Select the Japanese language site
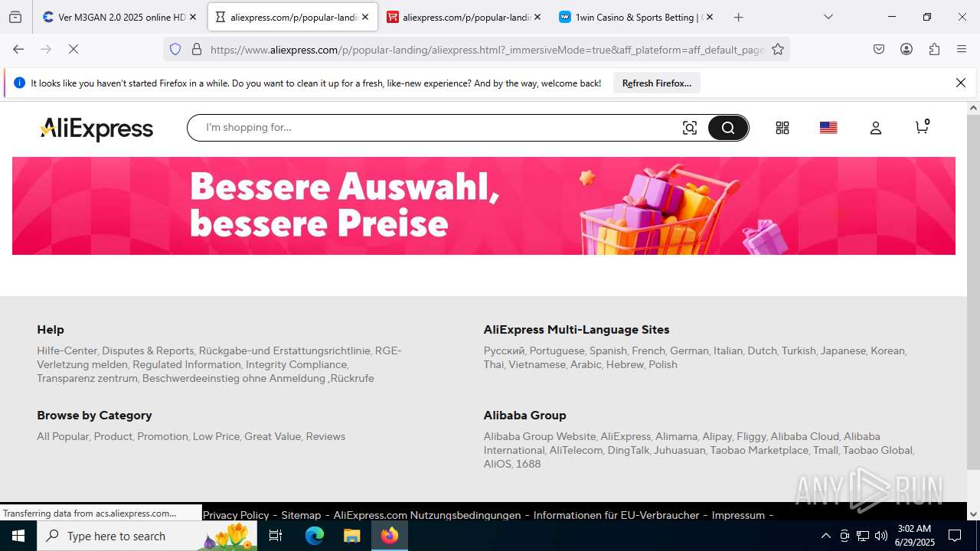Screen dimensions: 980x551 point(843,350)
